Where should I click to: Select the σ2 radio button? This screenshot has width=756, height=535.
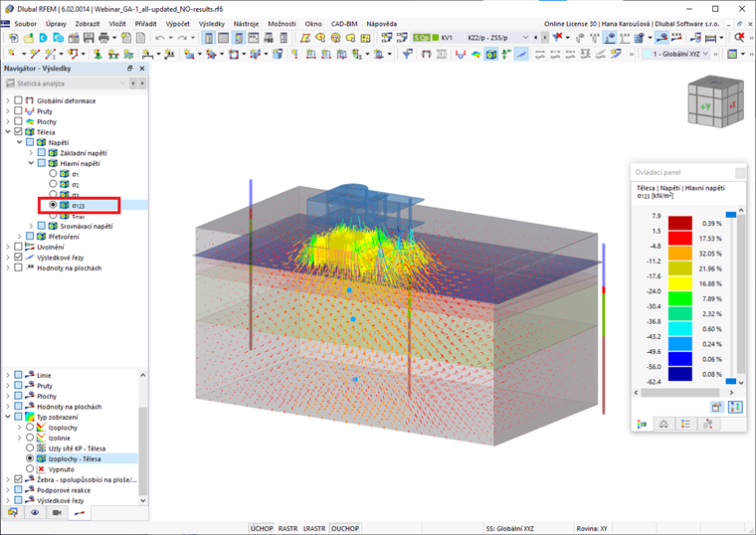click(x=53, y=184)
